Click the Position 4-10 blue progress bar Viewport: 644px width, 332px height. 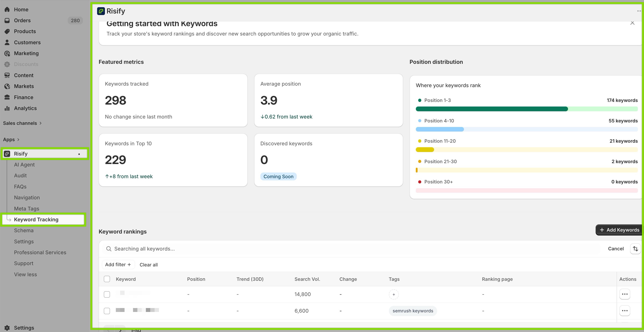coord(526,129)
